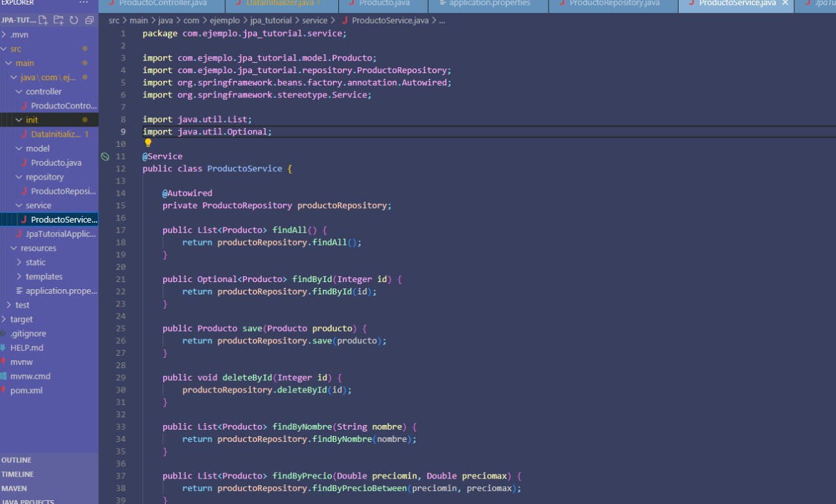Expand the MAVEN panel section

click(x=49, y=489)
